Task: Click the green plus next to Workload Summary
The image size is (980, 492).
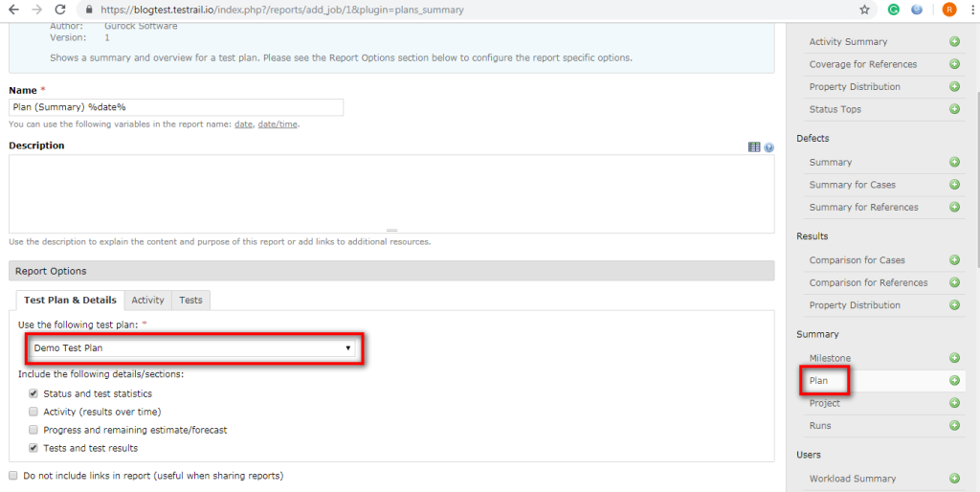Action: pos(954,479)
